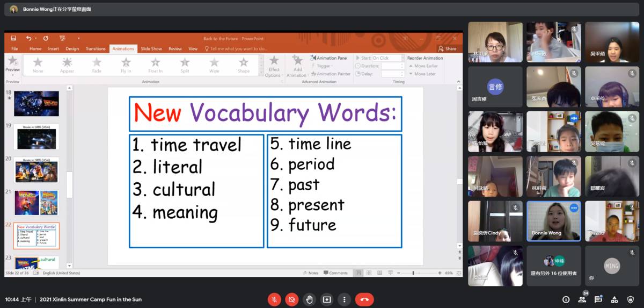The width and height of the screenshot is (644, 308).
Task: Open the Start On Click dropdown
Action: [x=387, y=58]
